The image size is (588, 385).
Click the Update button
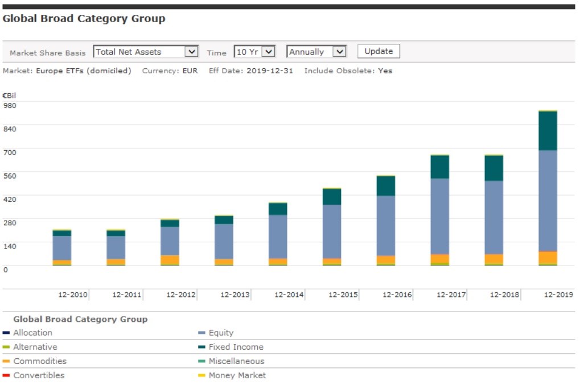pos(379,51)
